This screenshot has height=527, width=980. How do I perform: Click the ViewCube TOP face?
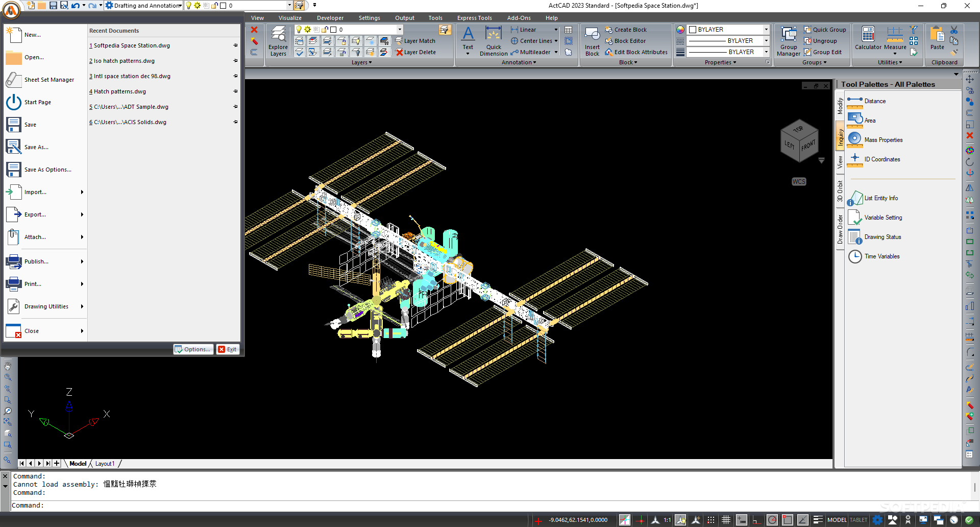pyautogui.click(x=798, y=129)
